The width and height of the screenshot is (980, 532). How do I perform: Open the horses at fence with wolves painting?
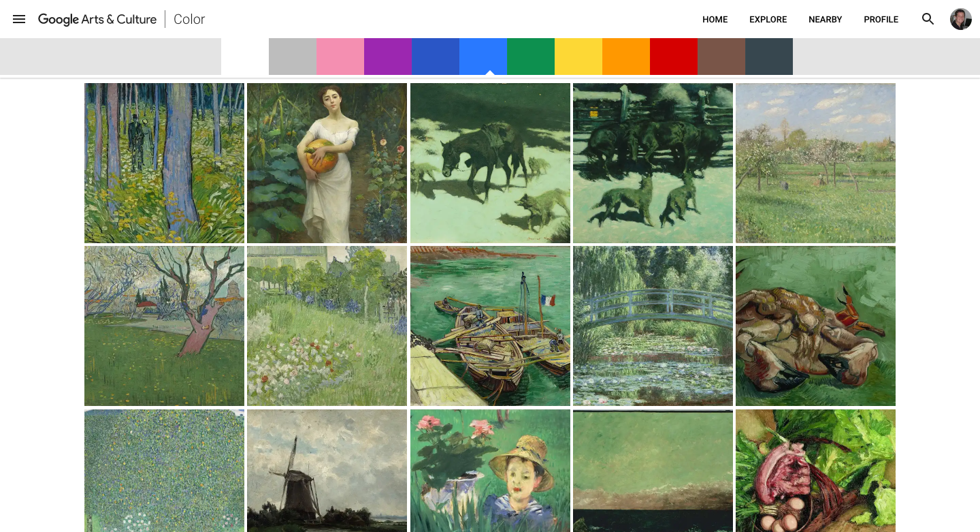653,163
